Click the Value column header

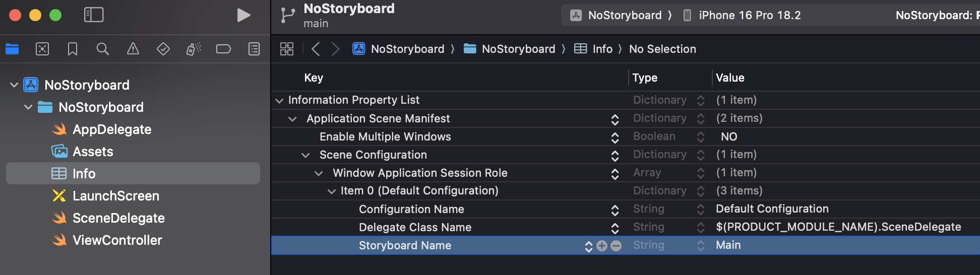[730, 78]
